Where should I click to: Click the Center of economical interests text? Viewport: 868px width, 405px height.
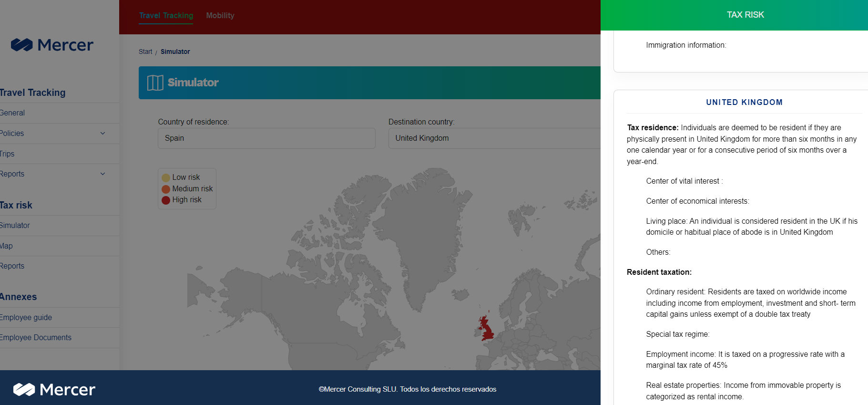pos(697,201)
